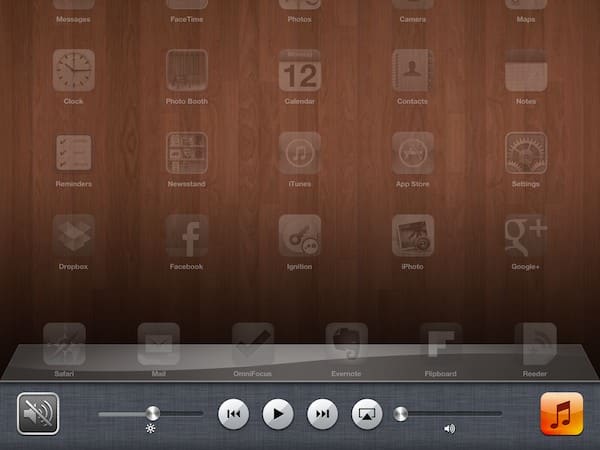The image size is (600, 450).
Task: Open the App Store
Action: click(412, 153)
